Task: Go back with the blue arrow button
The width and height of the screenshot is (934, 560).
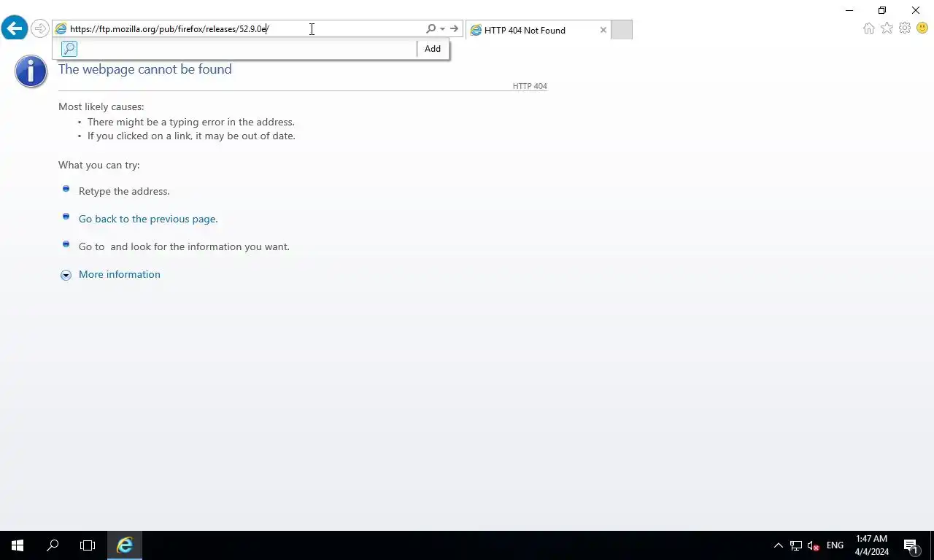Action: (x=15, y=28)
